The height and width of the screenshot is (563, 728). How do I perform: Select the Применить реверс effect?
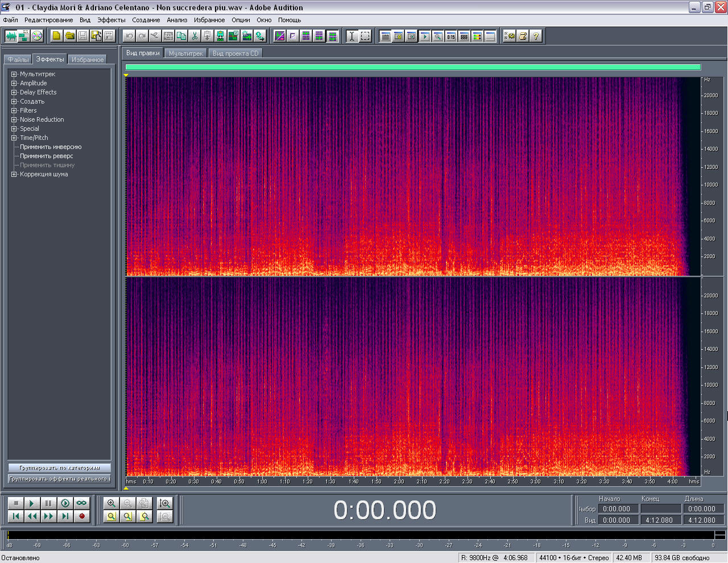(46, 156)
